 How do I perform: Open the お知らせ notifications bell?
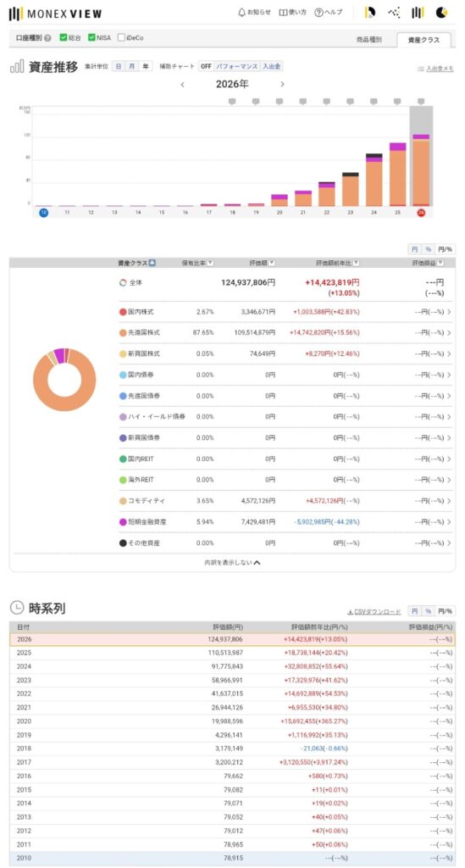click(x=254, y=12)
